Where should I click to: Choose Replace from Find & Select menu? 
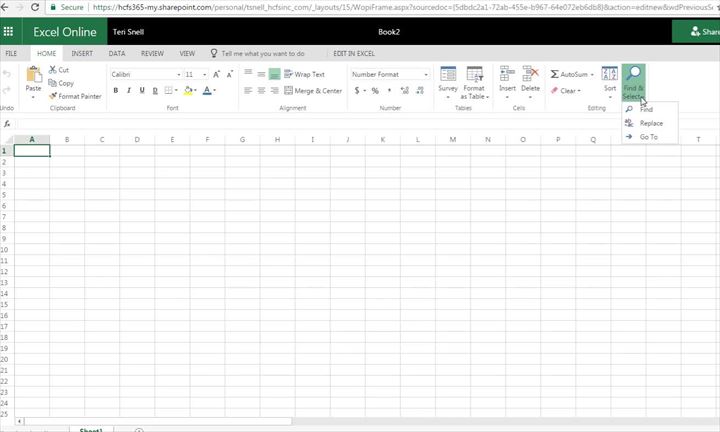(651, 123)
